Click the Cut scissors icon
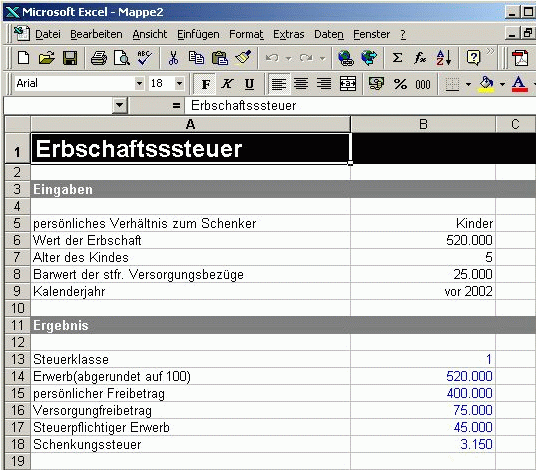This screenshot has width=536, height=470. click(173, 58)
